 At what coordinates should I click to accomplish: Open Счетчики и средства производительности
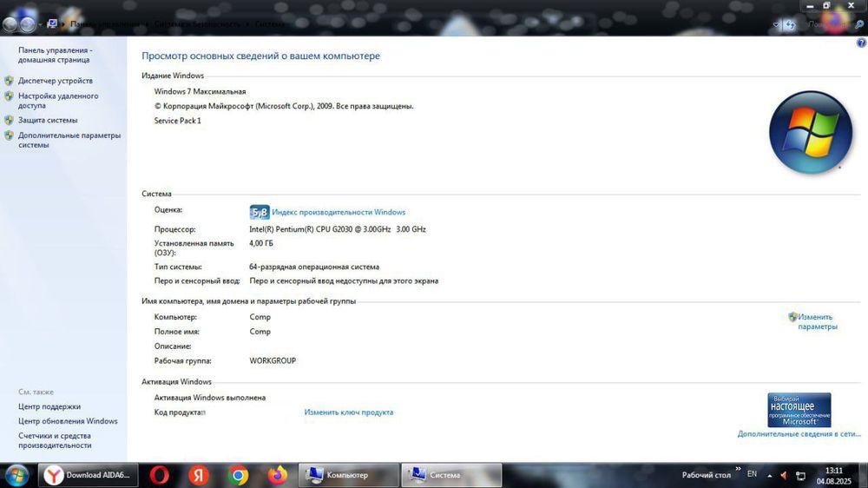click(x=55, y=440)
